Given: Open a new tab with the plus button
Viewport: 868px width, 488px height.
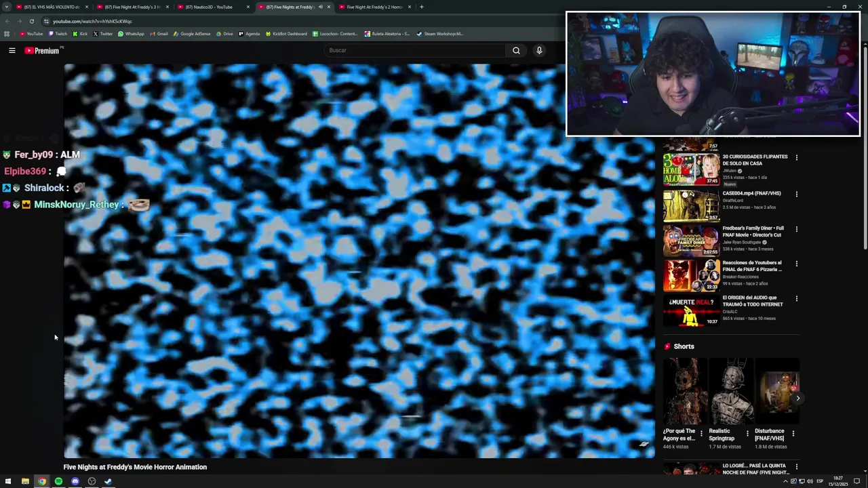Looking at the screenshot, I should [421, 7].
